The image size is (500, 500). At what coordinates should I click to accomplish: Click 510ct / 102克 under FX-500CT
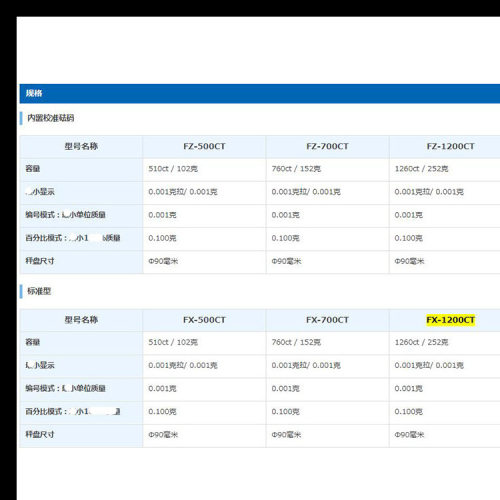point(173,342)
